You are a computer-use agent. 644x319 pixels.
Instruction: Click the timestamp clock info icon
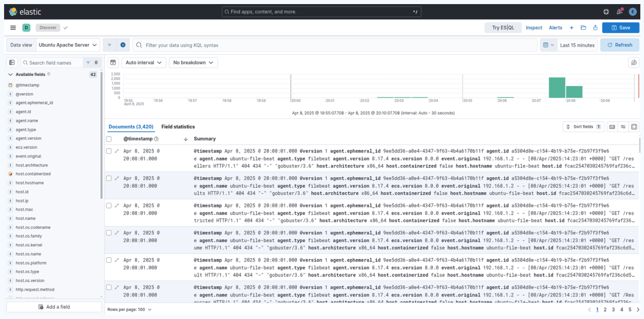pos(156,139)
